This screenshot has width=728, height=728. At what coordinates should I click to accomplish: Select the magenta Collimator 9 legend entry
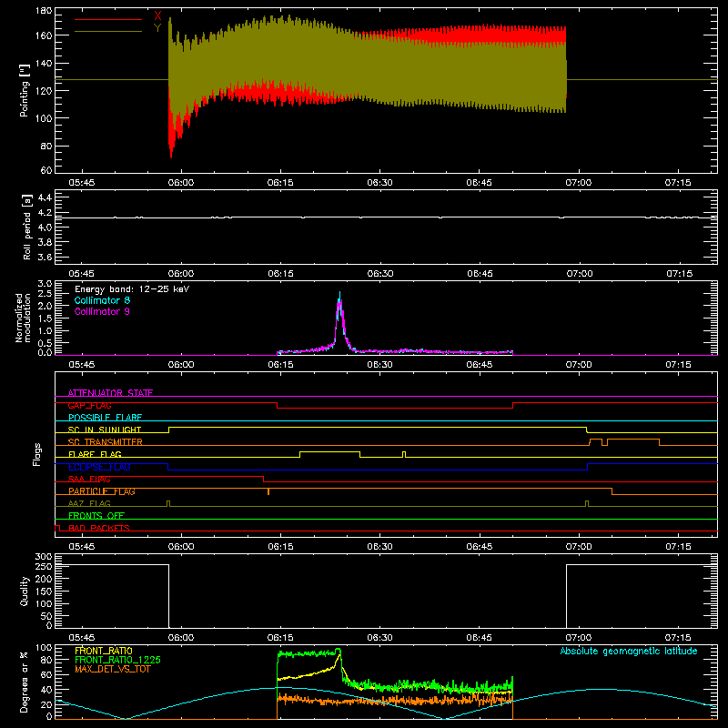click(x=102, y=311)
